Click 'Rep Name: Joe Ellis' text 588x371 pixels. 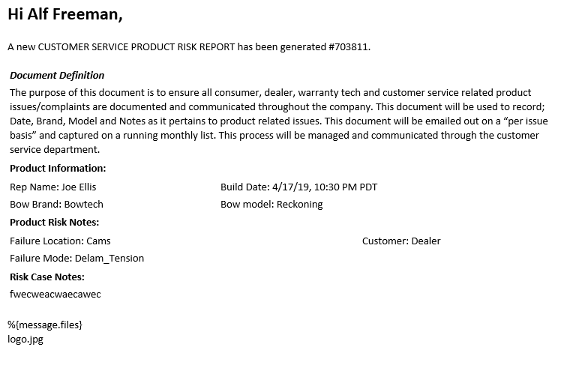coord(52,187)
